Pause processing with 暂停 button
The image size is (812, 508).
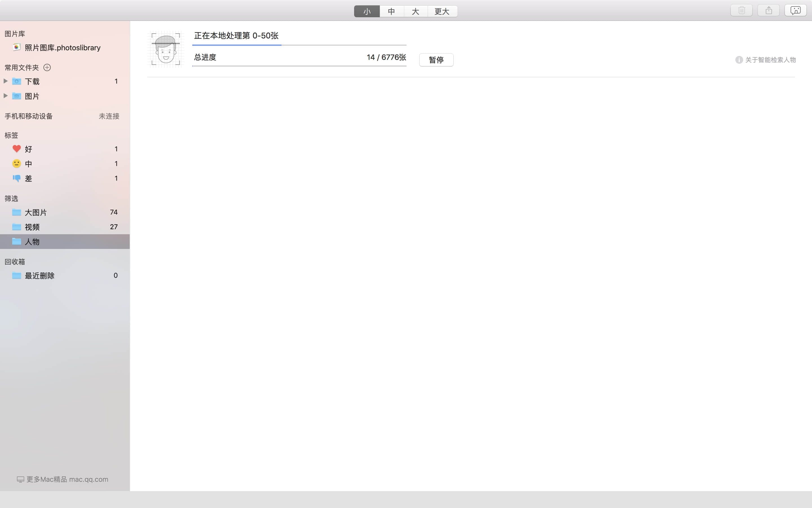tap(436, 60)
